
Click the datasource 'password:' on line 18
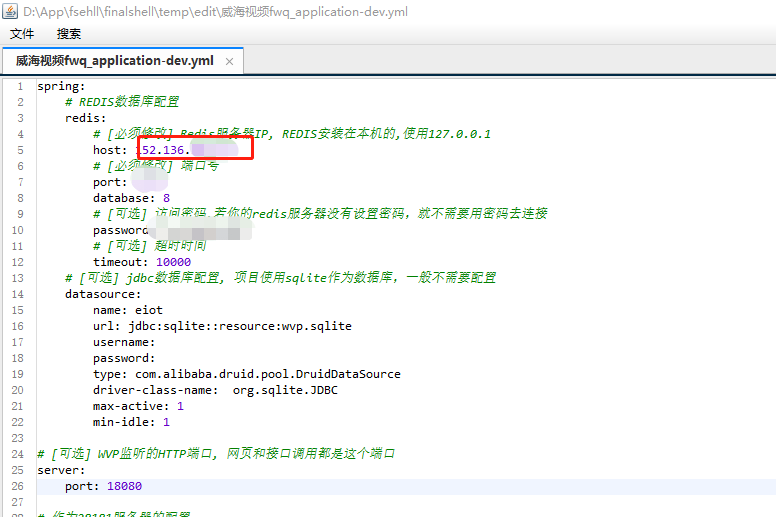coord(124,358)
